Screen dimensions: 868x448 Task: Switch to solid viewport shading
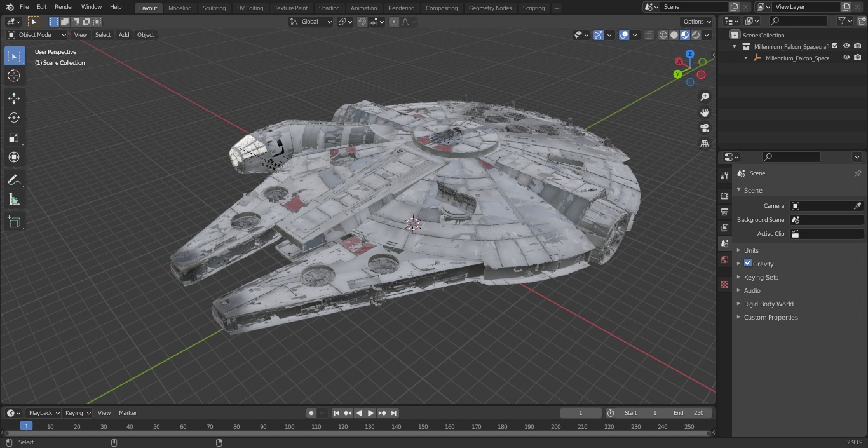pyautogui.click(x=674, y=35)
